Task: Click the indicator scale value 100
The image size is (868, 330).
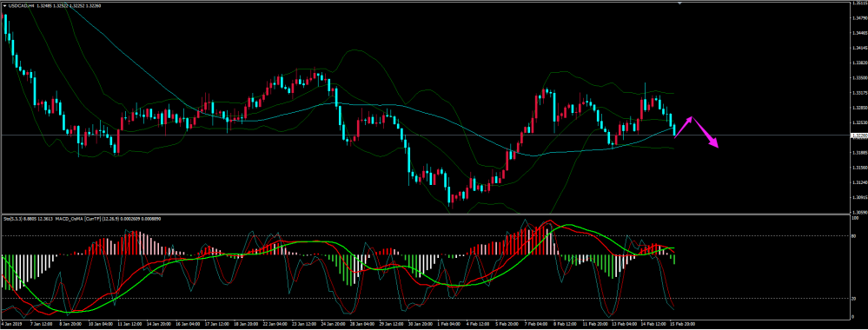Action: [x=855, y=218]
